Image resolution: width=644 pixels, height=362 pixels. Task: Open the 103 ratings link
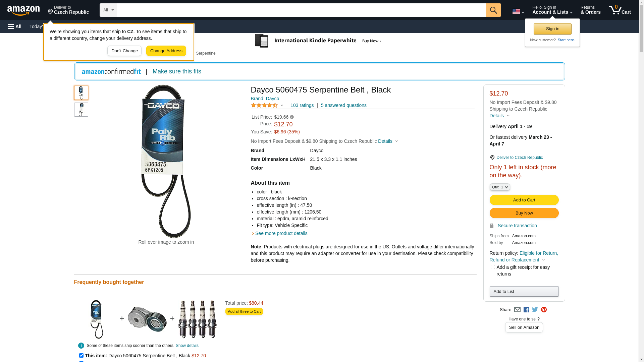[302, 105]
